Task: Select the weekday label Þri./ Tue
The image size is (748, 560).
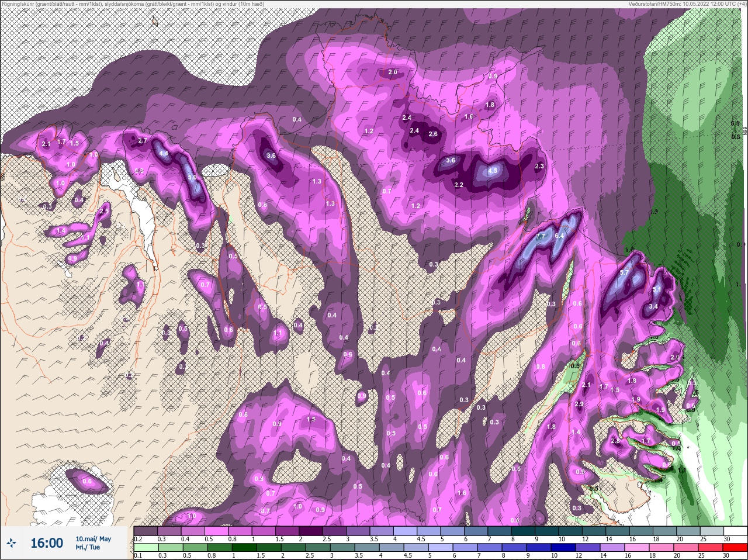Action: [x=88, y=548]
